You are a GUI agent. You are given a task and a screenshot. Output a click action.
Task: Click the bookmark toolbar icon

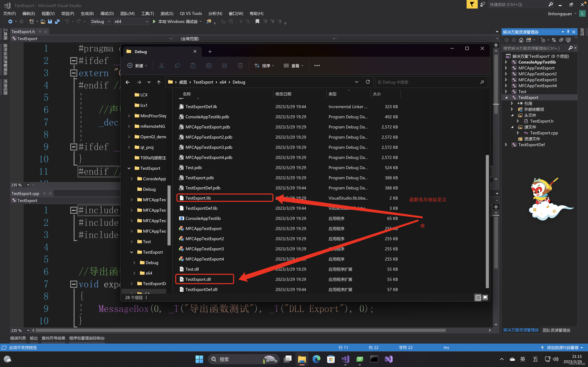(x=257, y=22)
